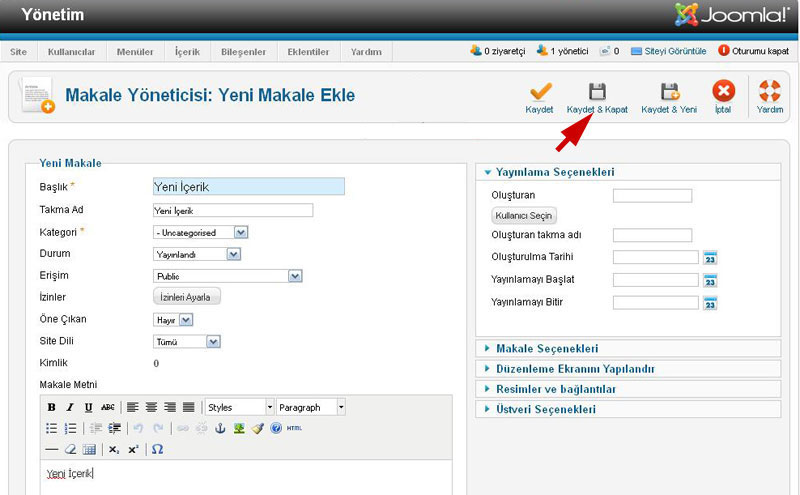Open the Öne Çıkan Hayır dropdown
800x495 pixels.
173,320
